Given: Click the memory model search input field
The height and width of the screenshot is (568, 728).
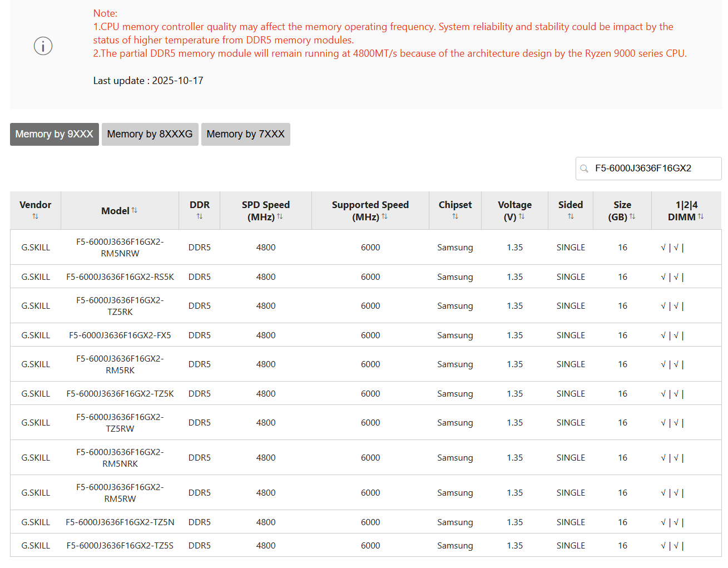Looking at the screenshot, I should [x=648, y=169].
